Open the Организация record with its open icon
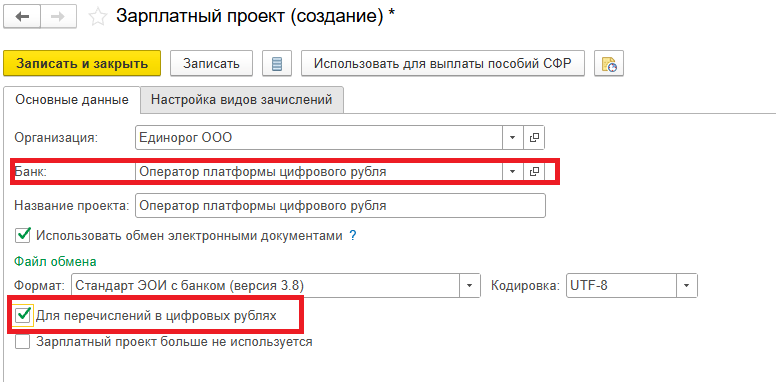 pos(534,138)
